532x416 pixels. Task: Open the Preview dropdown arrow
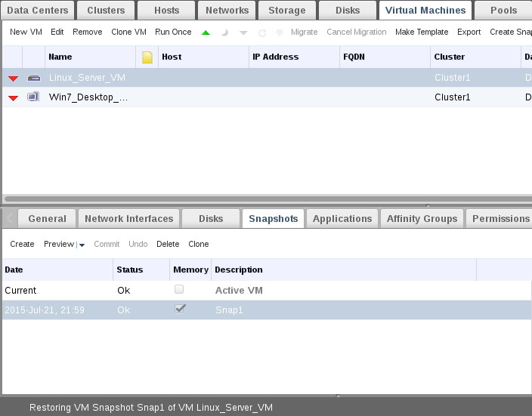[82, 245]
